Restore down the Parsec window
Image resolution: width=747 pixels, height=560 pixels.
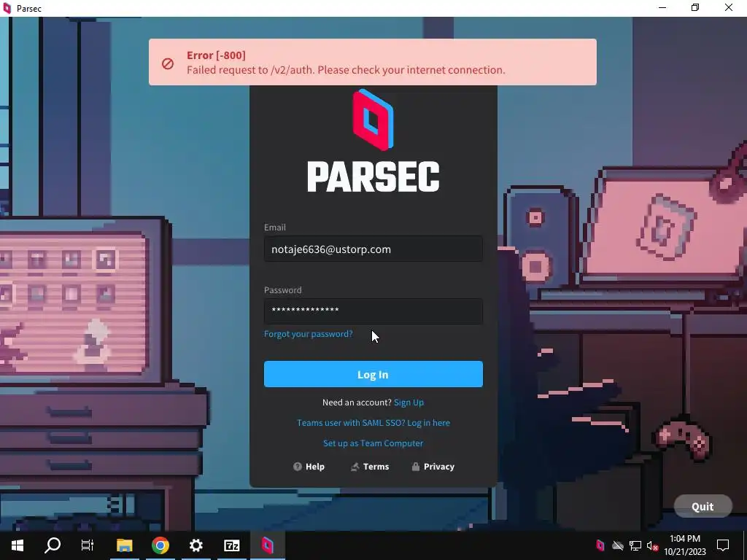[695, 7]
